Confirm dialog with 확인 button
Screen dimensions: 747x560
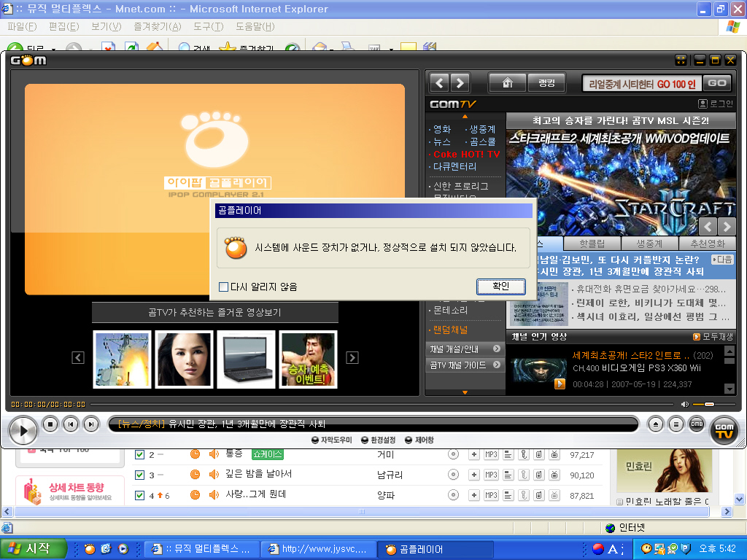tap(500, 286)
